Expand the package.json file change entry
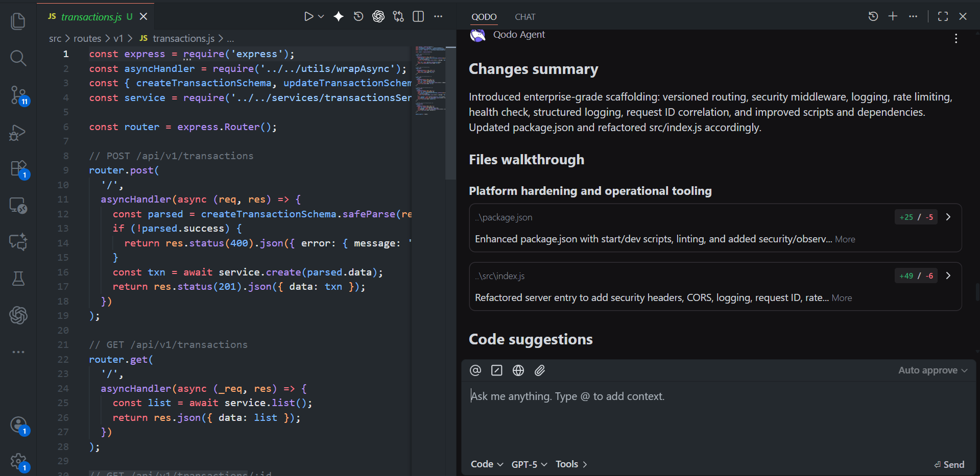Screen dimensions: 980x476 click(x=948, y=217)
